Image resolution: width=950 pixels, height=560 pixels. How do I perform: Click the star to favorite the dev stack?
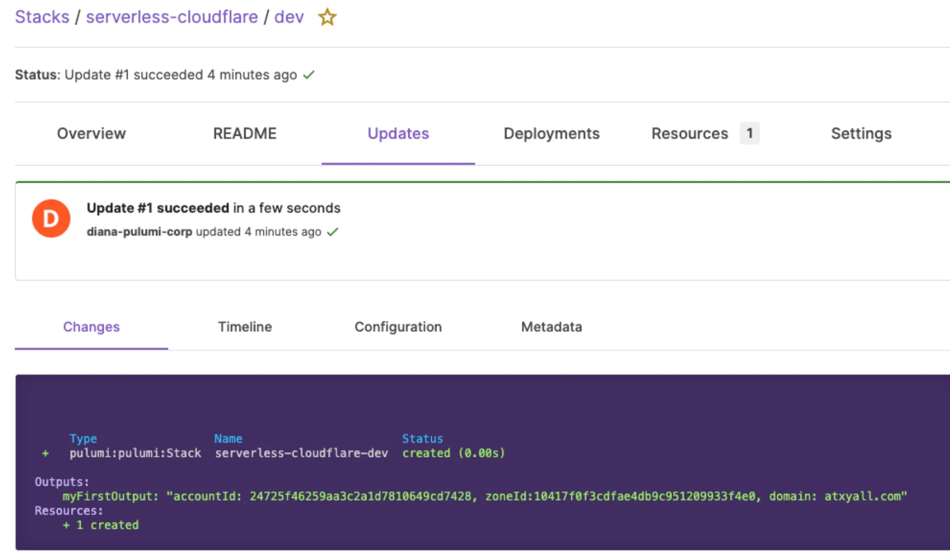(x=327, y=17)
